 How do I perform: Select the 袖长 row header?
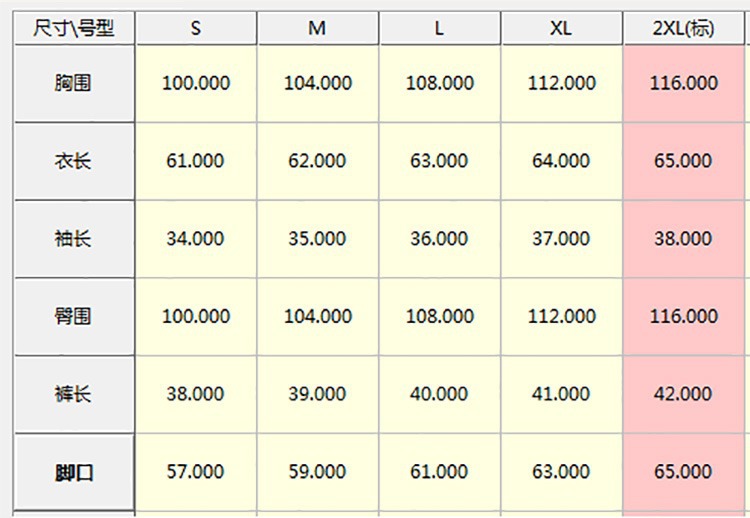tap(73, 239)
